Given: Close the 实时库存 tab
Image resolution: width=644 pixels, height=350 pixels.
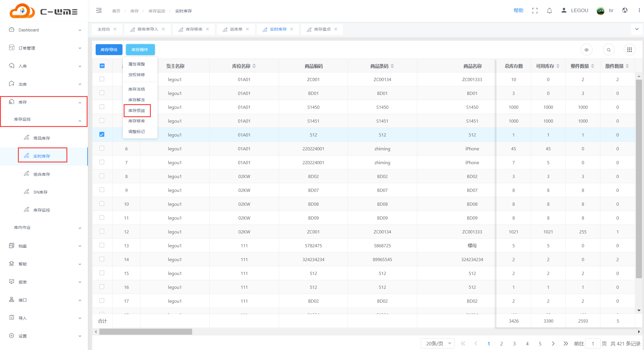Looking at the screenshot, I should [x=292, y=29].
